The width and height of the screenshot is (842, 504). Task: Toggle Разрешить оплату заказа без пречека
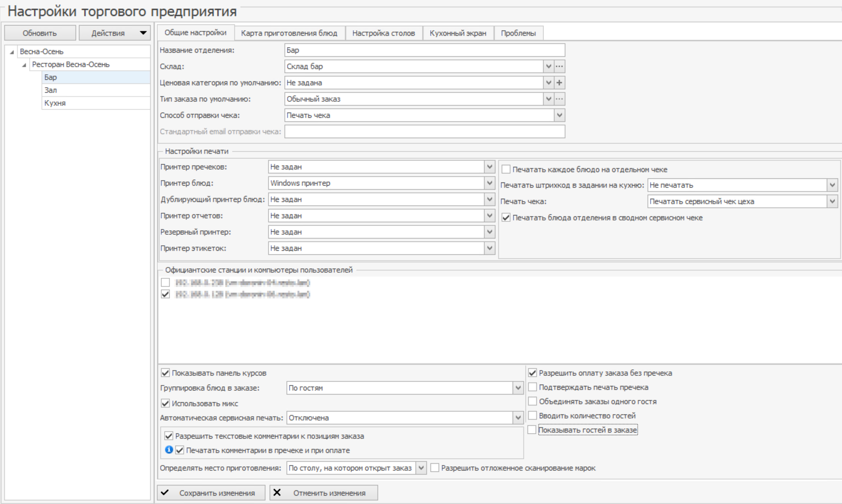pyautogui.click(x=533, y=373)
